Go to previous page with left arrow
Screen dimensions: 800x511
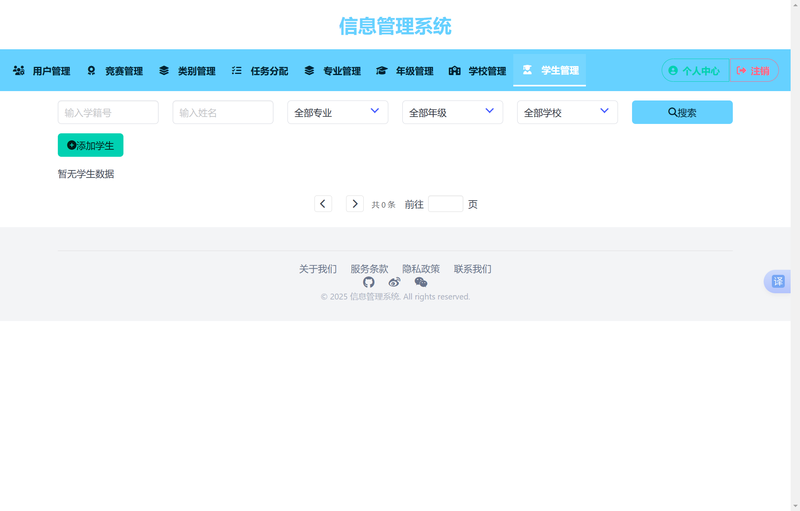click(323, 204)
